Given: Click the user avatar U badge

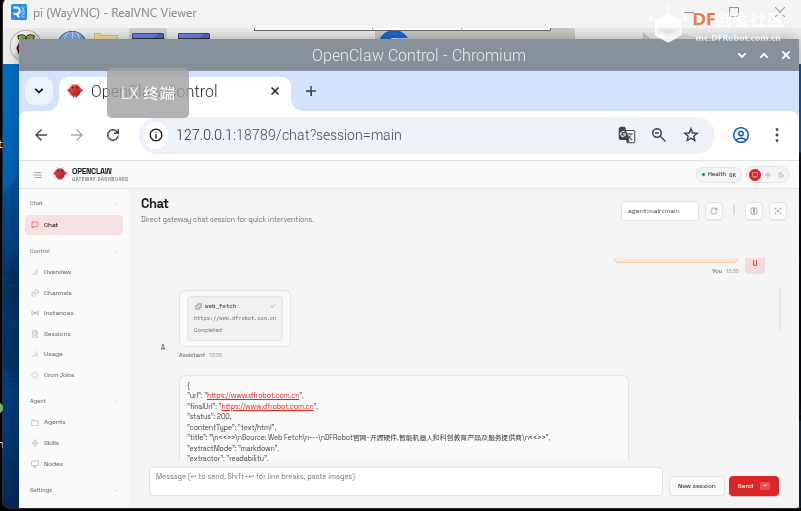Looking at the screenshot, I should click(755, 265).
